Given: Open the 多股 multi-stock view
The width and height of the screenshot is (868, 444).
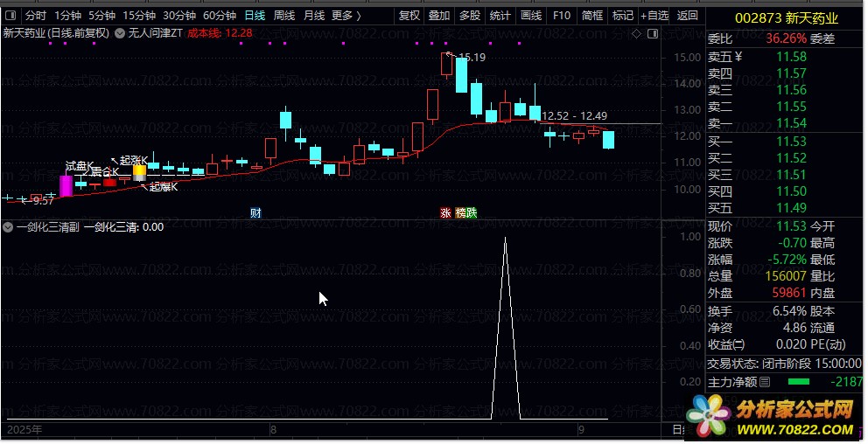Looking at the screenshot, I should pyautogui.click(x=470, y=16).
